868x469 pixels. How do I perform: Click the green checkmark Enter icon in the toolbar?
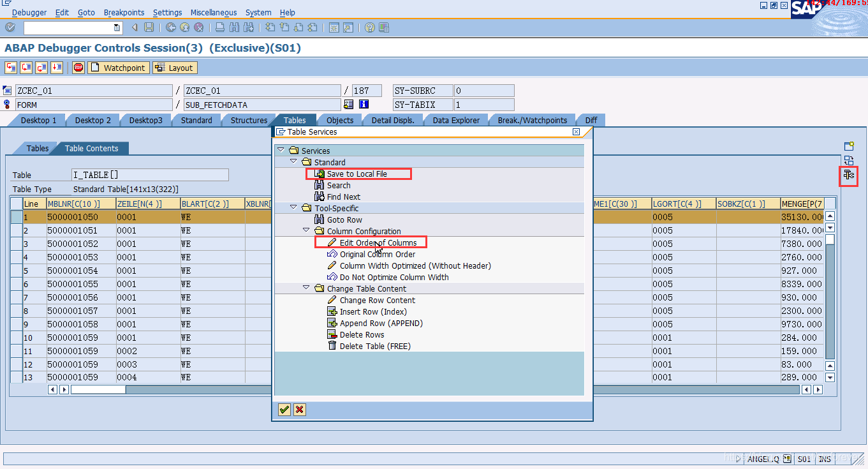pyautogui.click(x=10, y=27)
